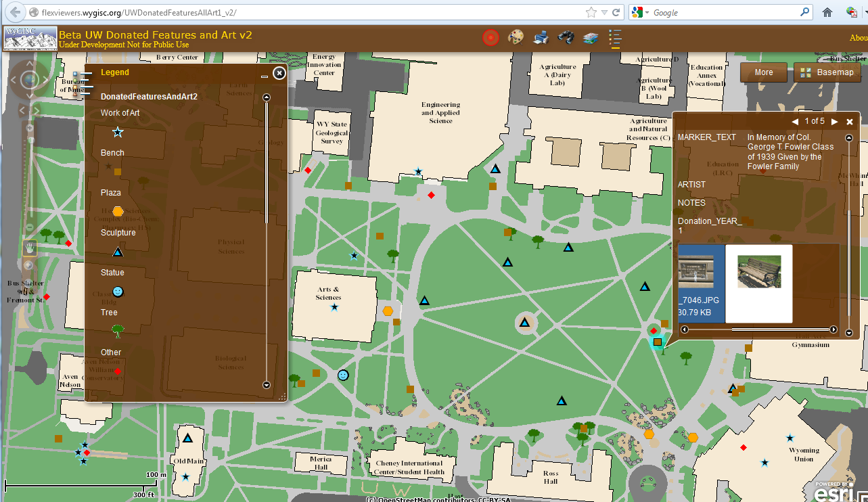Pan the map north using the compass arrow

click(x=28, y=64)
